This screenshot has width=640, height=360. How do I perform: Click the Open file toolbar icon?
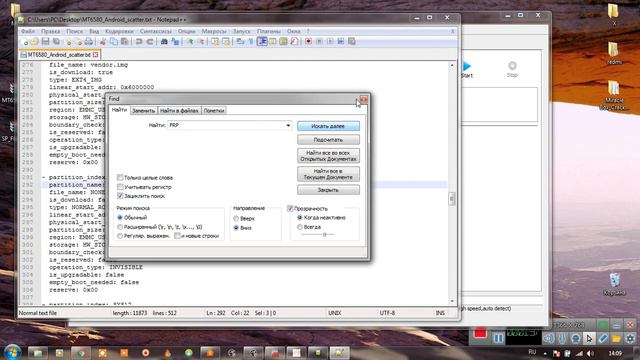coord(35,42)
